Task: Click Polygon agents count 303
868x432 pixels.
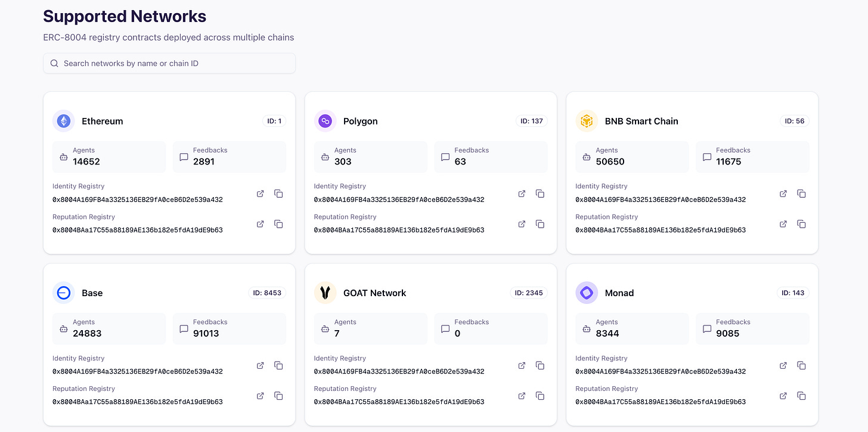Action: click(343, 161)
